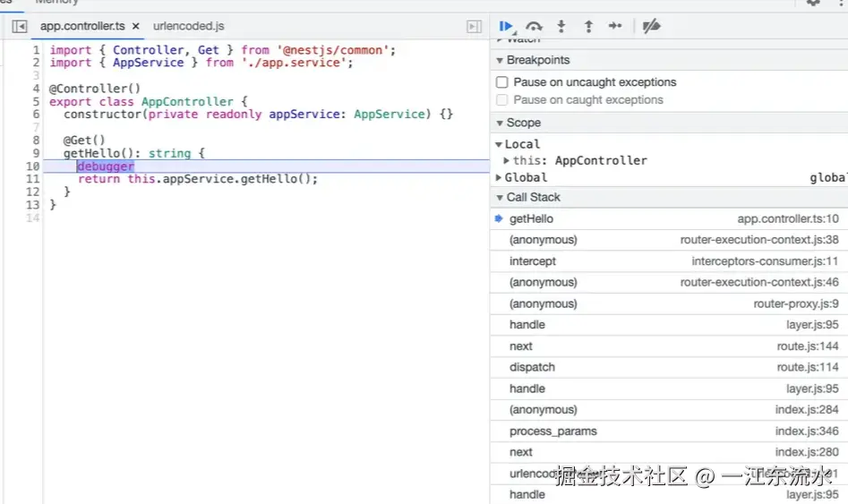The width and height of the screenshot is (848, 504).
Task: Click the highlighted debugger statement
Action: tap(105, 167)
